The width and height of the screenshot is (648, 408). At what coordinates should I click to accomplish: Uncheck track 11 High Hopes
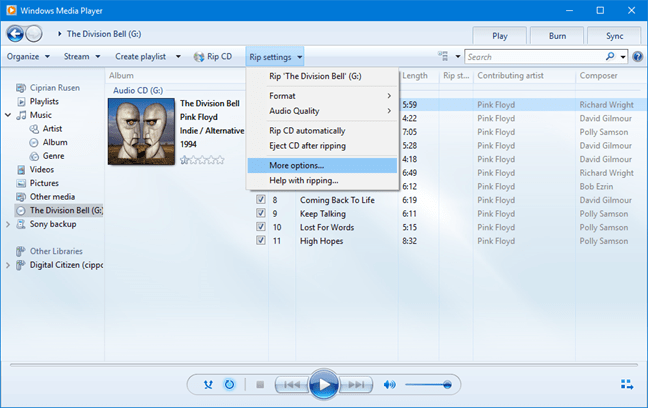click(260, 241)
